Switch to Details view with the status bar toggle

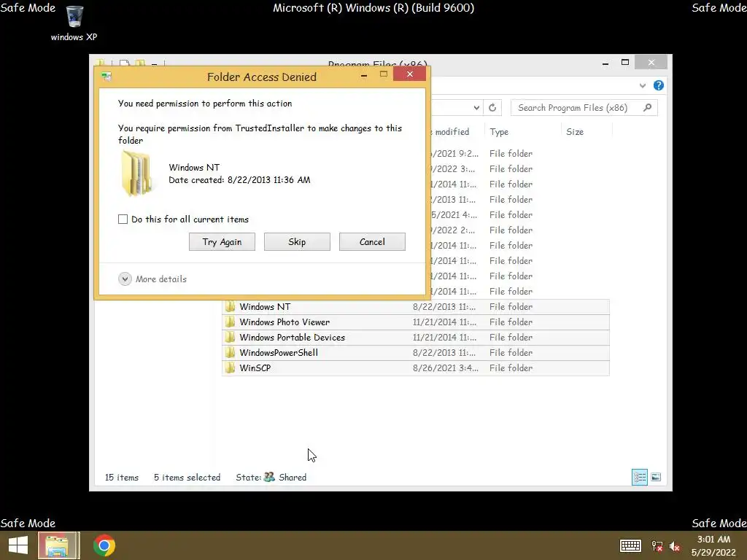(x=639, y=477)
